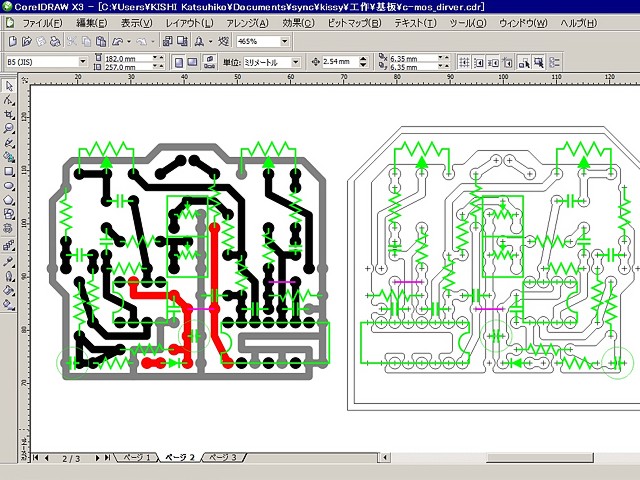Viewport: 640px width, 480px height.
Task: Click the Print icon in the standard toolbar
Action: click(x=55, y=41)
